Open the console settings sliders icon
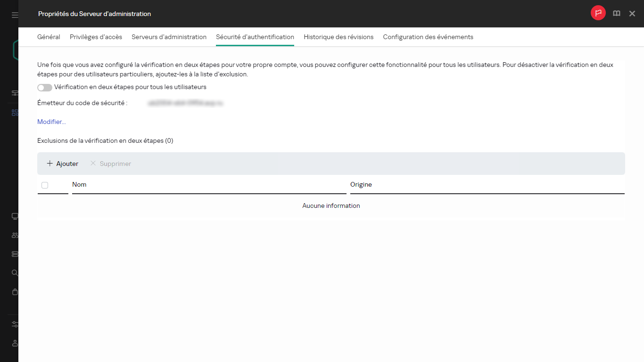 [14, 324]
